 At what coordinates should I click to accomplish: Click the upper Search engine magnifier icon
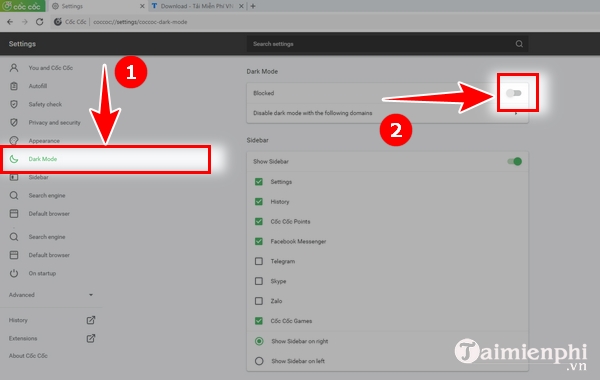14,196
